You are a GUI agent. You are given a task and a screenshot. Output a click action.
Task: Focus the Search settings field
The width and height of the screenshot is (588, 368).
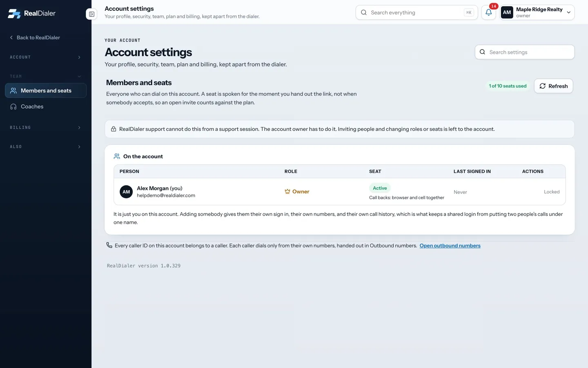(525, 52)
